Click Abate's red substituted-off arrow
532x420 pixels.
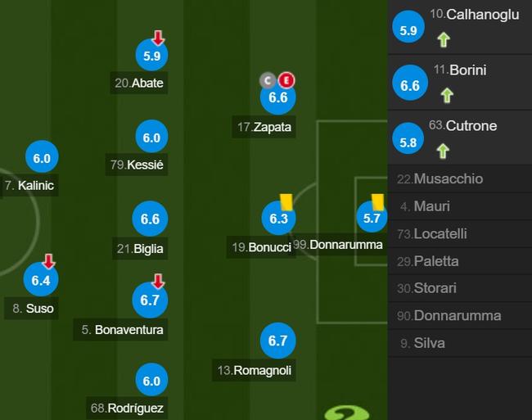click(158, 38)
